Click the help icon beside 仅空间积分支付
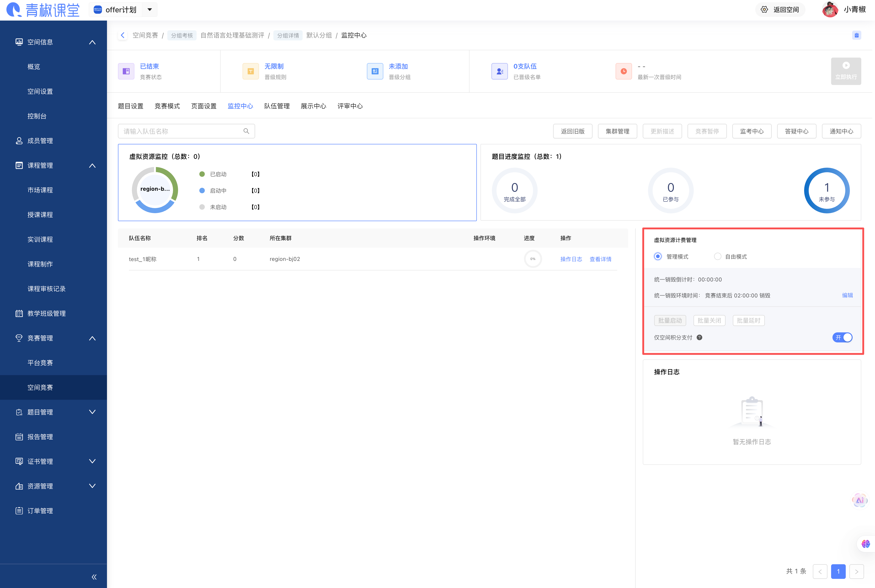The height and width of the screenshot is (588, 875). (699, 337)
